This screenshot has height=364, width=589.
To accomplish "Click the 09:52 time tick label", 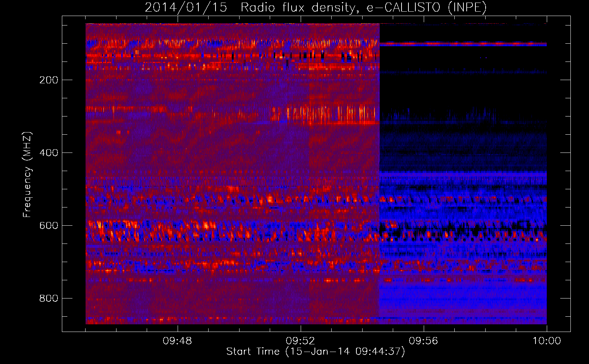I will point(300,341).
